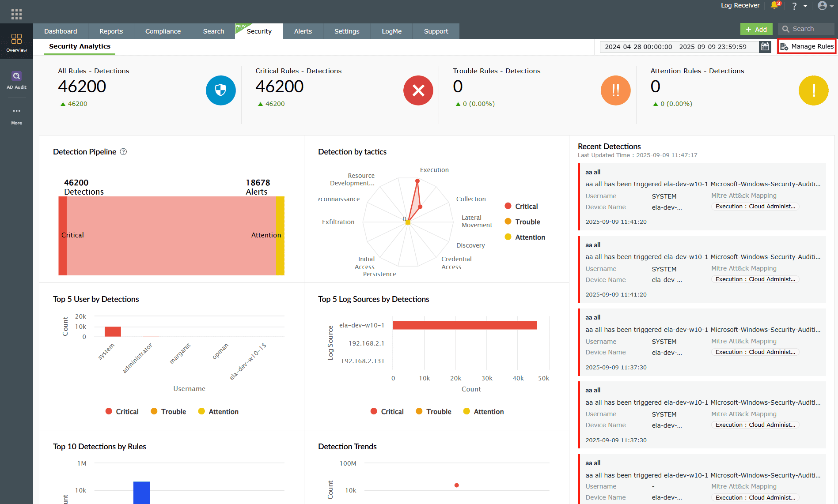Switch to the Alerts tab
Viewport: 838px width, 504px height.
pos(303,31)
